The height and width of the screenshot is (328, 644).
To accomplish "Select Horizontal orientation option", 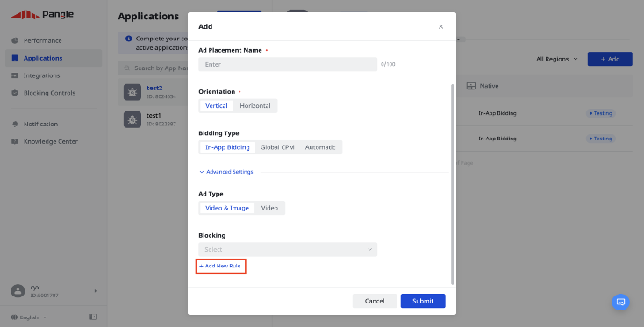I will pos(255,106).
